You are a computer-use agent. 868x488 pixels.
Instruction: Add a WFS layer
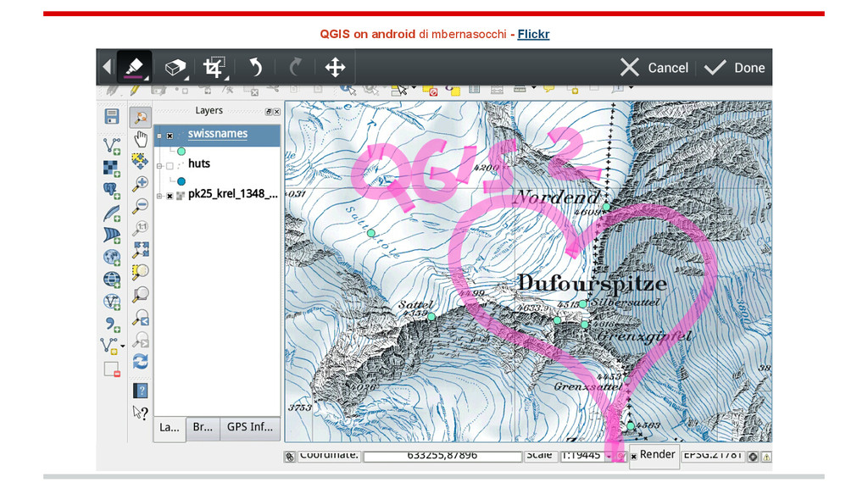click(x=112, y=302)
